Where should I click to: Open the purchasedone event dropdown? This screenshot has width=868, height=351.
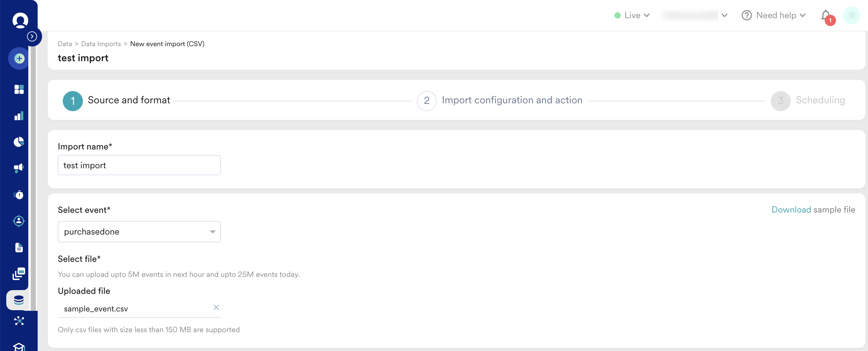(139, 232)
